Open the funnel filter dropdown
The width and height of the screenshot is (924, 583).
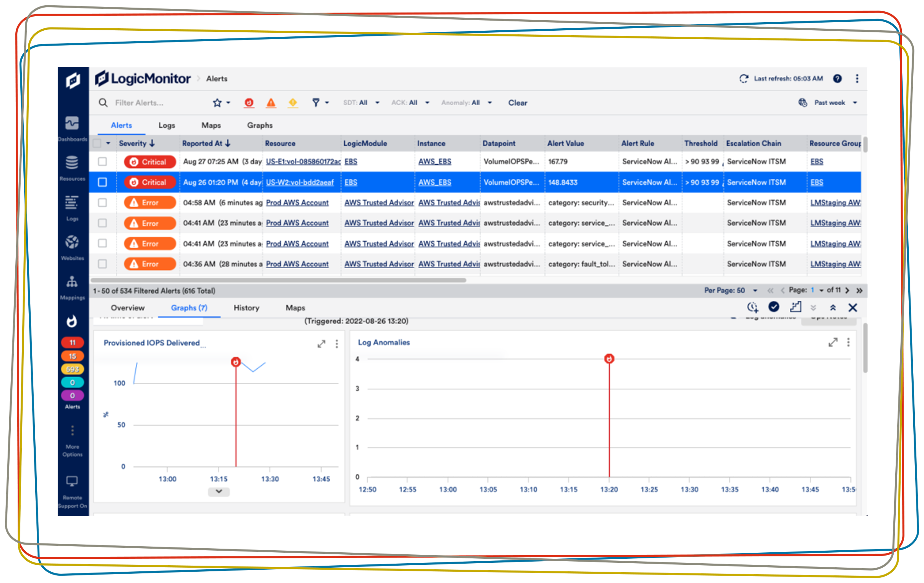pos(320,103)
